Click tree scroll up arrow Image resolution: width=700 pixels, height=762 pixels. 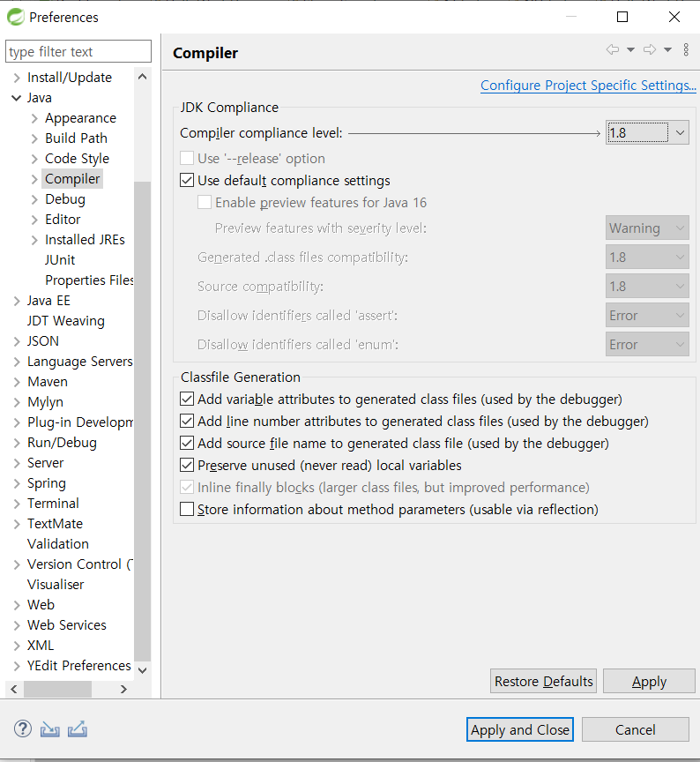pyautogui.click(x=142, y=77)
